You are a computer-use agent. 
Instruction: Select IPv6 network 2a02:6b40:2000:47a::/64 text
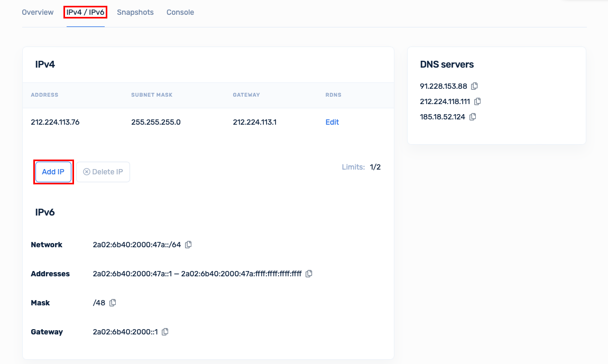(137, 245)
